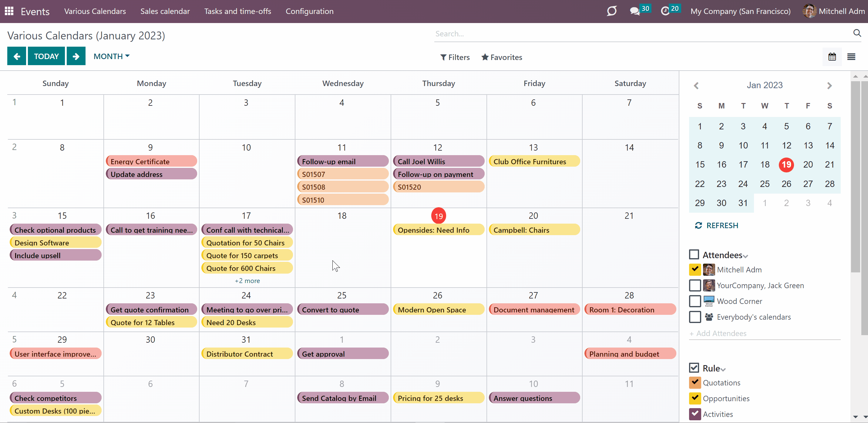Jump to today with TODAY button
The image size is (868, 423).
pos(46,56)
